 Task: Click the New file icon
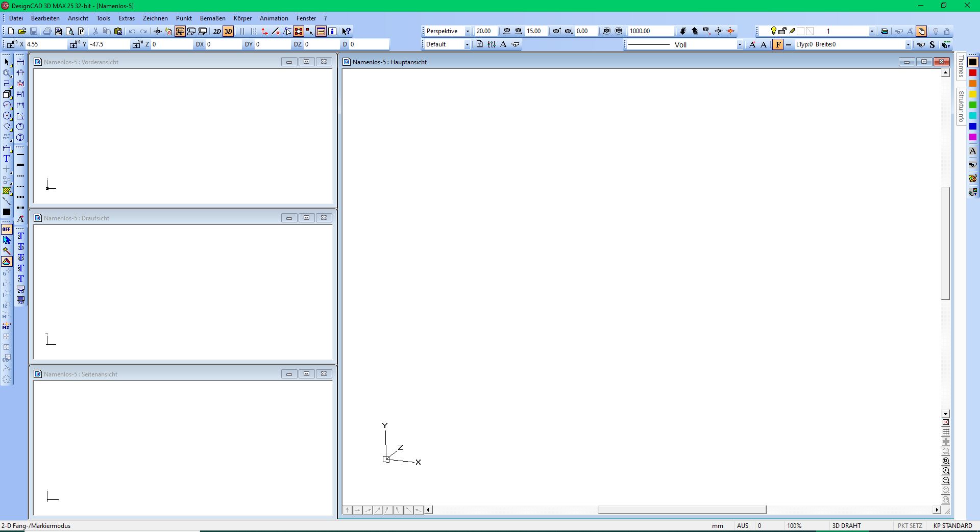pyautogui.click(x=11, y=31)
